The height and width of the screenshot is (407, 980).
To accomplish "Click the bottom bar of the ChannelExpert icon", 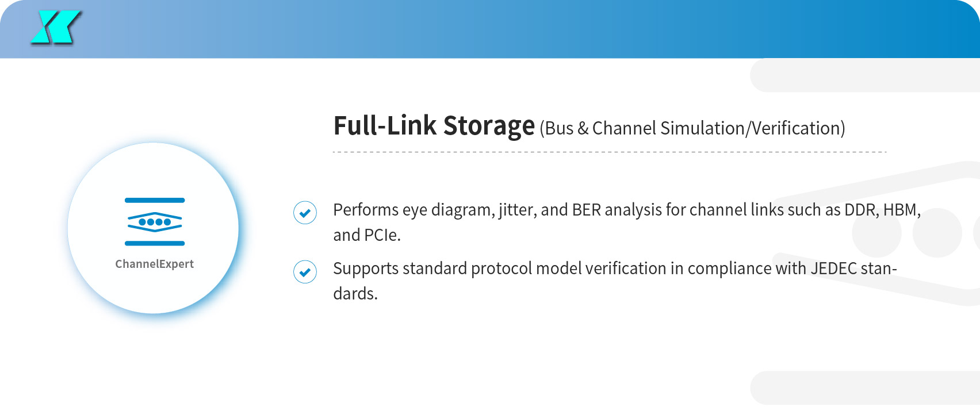I will click(x=155, y=243).
